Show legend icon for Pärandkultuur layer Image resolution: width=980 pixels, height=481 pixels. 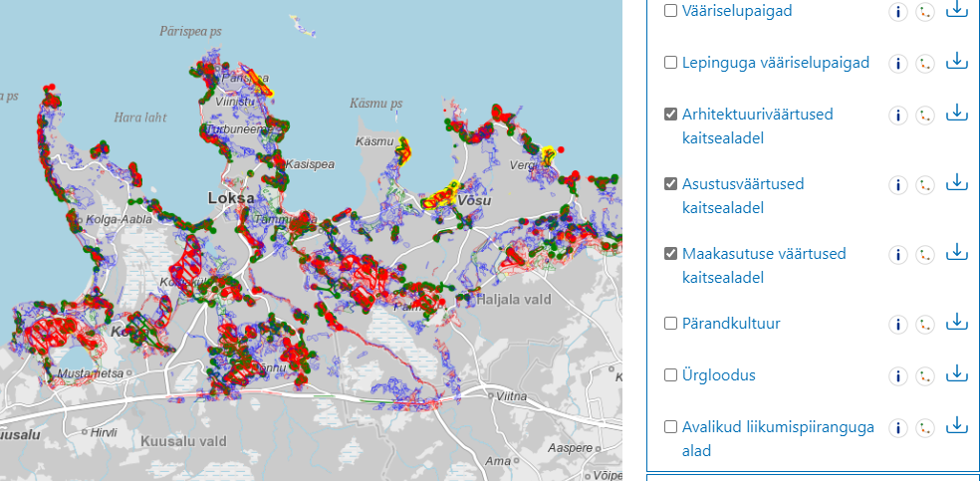[925, 325]
